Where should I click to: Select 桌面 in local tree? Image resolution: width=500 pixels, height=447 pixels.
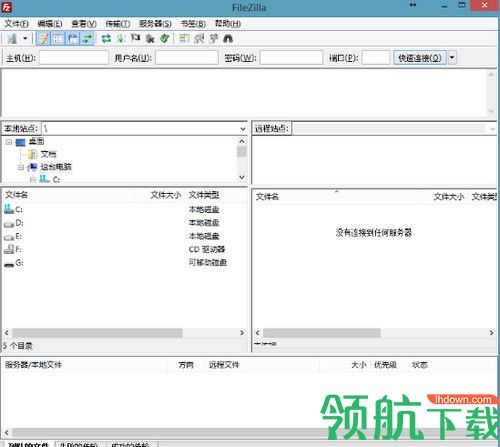[36, 141]
